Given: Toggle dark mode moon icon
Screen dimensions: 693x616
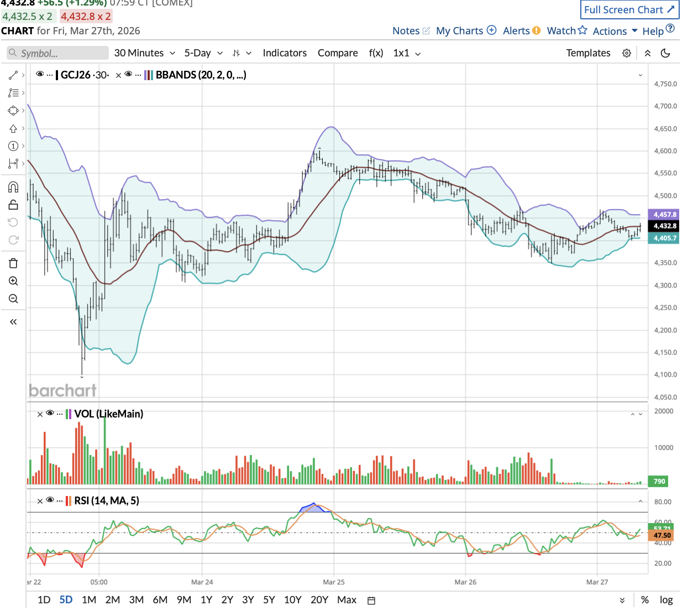Looking at the screenshot, I should click(665, 53).
